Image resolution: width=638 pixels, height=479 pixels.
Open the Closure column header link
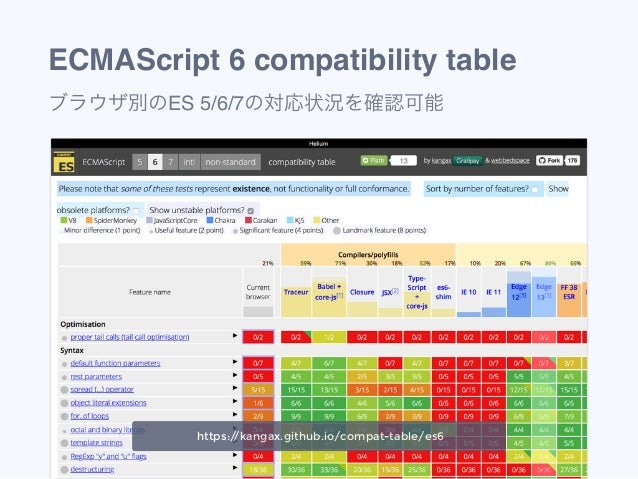click(x=362, y=292)
